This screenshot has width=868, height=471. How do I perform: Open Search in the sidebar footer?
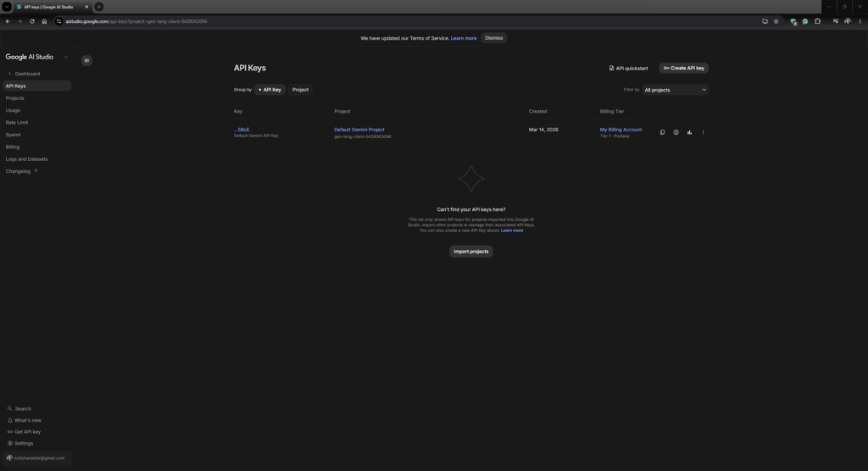tap(19, 408)
